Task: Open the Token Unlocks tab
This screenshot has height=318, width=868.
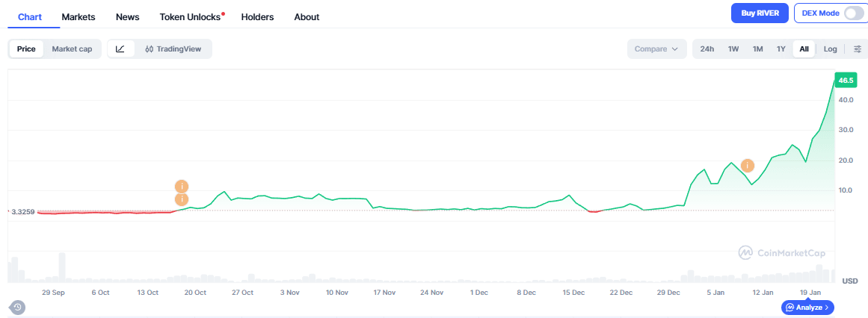Action: (190, 16)
